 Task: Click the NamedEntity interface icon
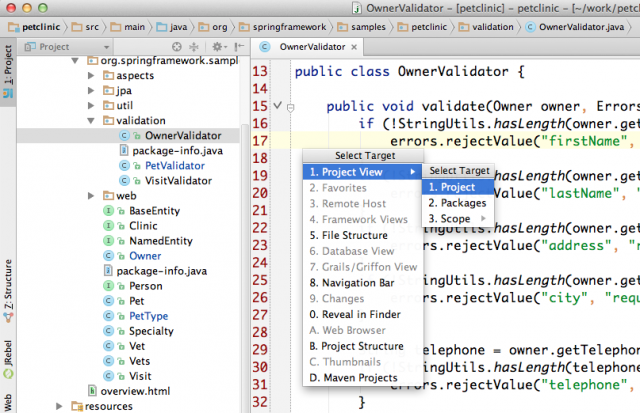pyautogui.click(x=108, y=241)
